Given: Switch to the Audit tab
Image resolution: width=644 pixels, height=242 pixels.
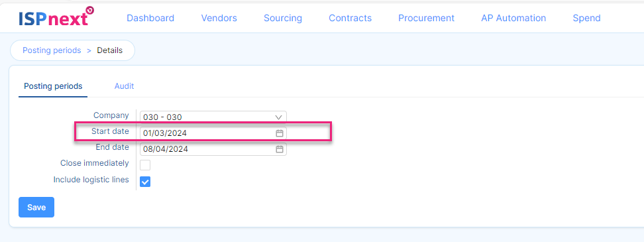Looking at the screenshot, I should point(124,86).
